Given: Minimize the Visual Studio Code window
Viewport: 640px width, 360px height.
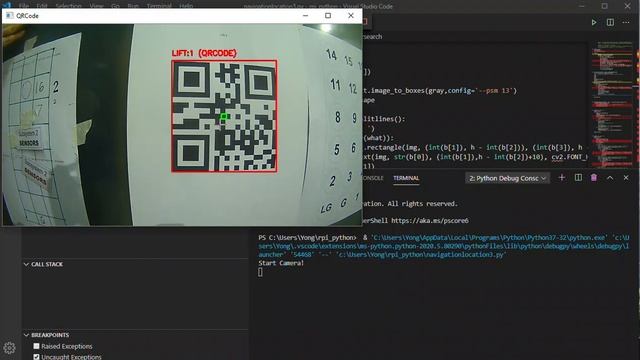Looking at the screenshot, I should coord(582,6).
